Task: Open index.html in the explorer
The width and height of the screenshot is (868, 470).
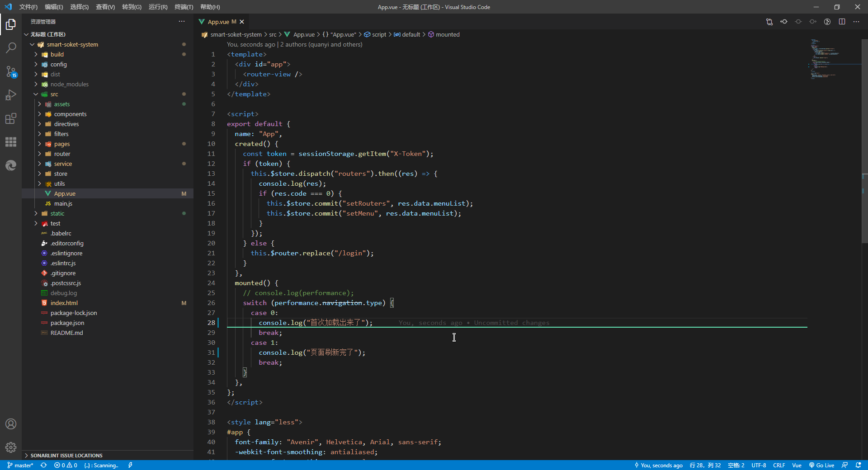Action: pyautogui.click(x=108, y=303)
